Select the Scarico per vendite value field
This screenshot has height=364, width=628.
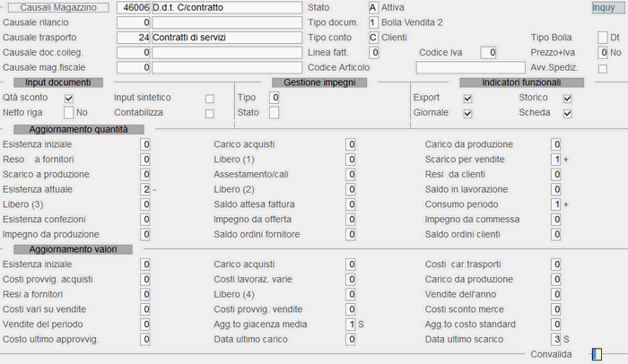coord(556,160)
